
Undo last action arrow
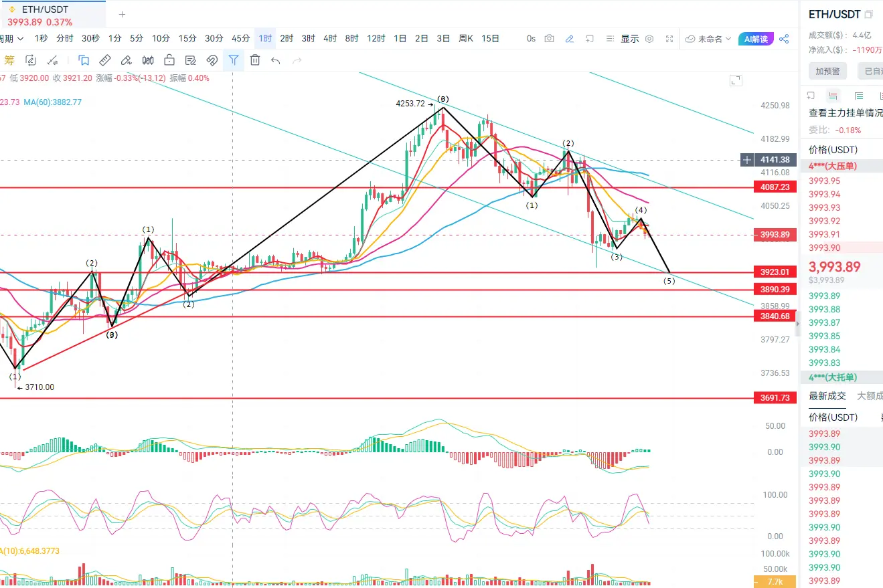[x=275, y=61]
